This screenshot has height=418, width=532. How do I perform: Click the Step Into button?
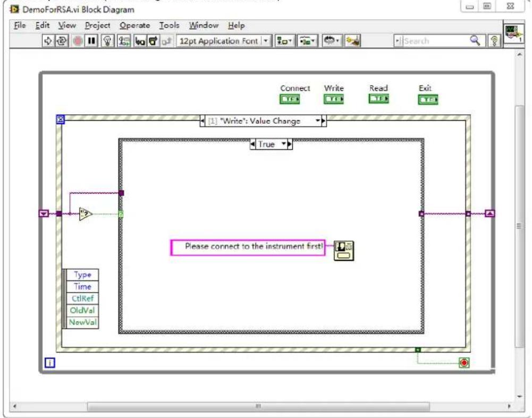[140, 41]
